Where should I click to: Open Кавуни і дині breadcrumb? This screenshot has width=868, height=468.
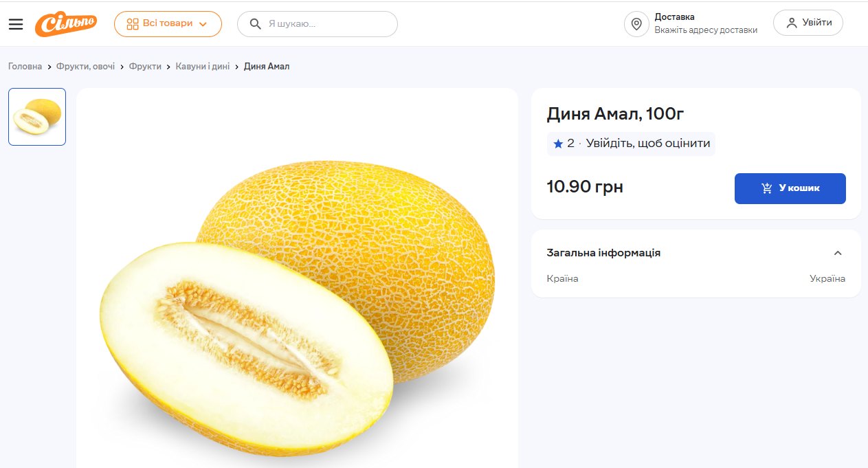coord(203,67)
